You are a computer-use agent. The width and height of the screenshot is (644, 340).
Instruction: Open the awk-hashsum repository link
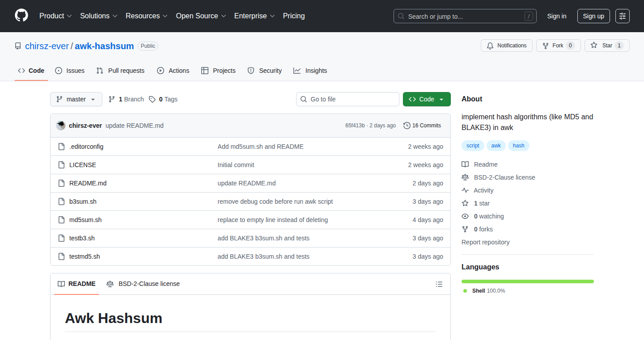coord(104,46)
